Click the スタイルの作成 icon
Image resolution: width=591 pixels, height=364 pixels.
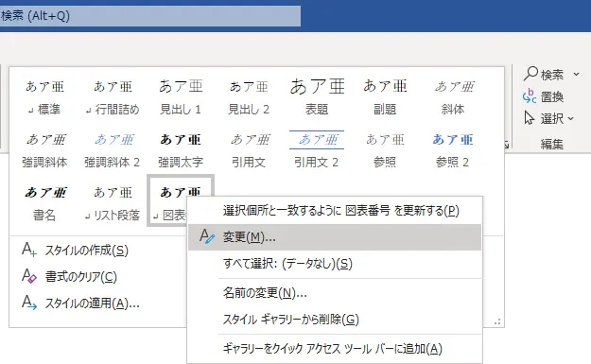tap(29, 250)
